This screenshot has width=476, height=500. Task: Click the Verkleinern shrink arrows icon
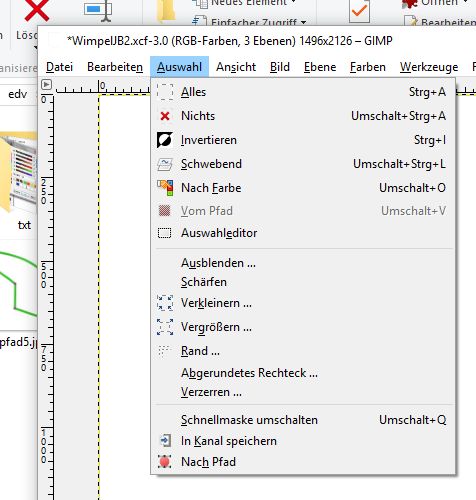pos(165,303)
